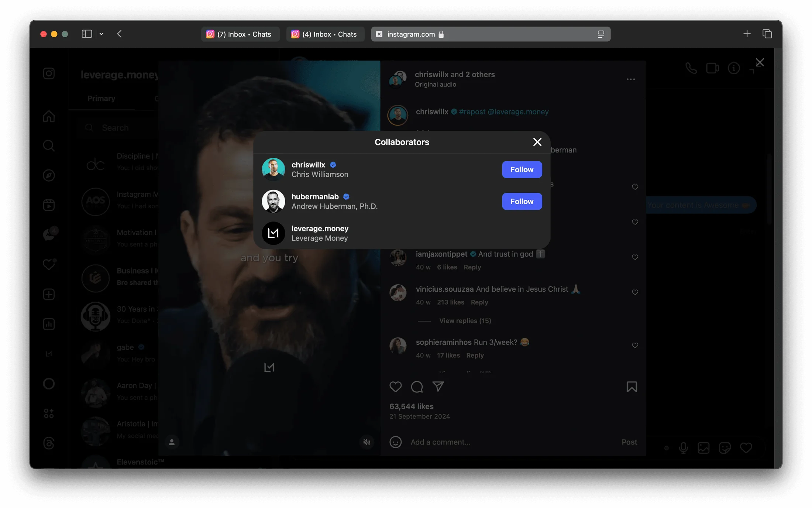Open hubermanlab profile from collaborators

tap(315, 196)
